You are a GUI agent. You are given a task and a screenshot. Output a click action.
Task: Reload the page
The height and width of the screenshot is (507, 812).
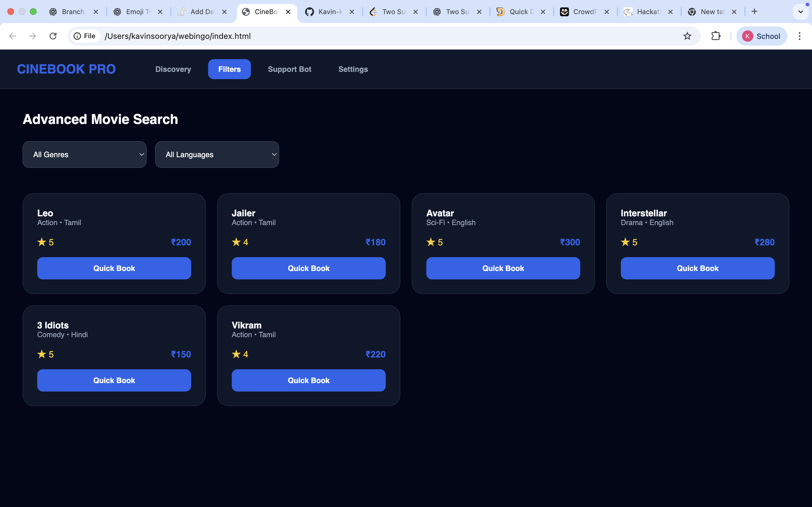(53, 36)
